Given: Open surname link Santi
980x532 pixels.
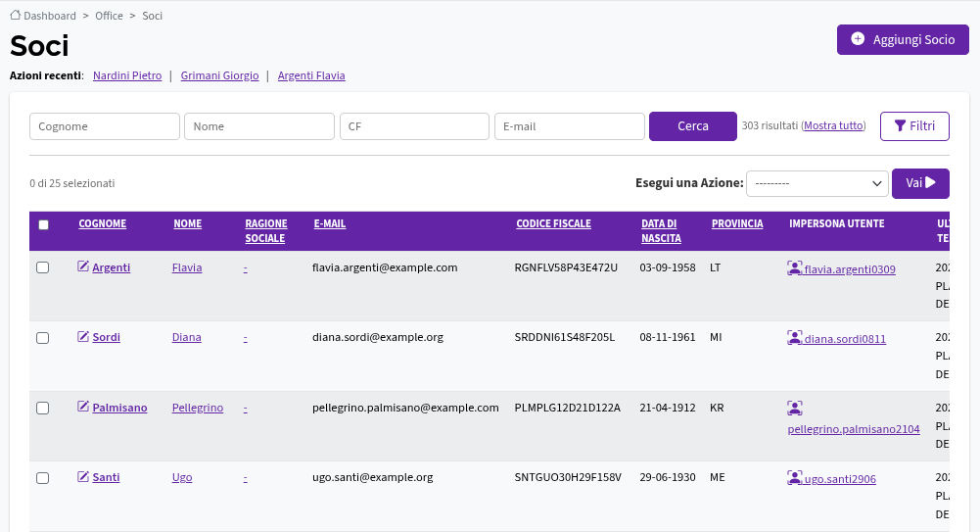Looking at the screenshot, I should (x=107, y=477).
